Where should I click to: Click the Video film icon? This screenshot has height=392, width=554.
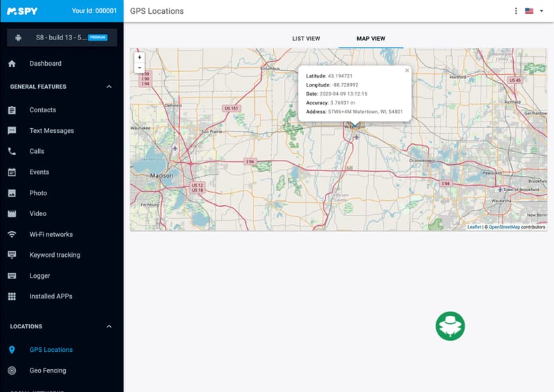point(12,213)
